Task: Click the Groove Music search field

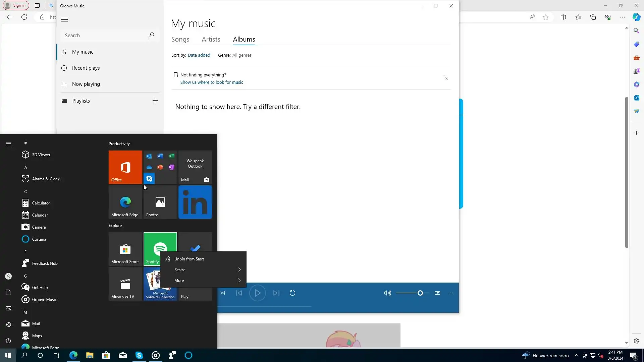Action: [105, 36]
